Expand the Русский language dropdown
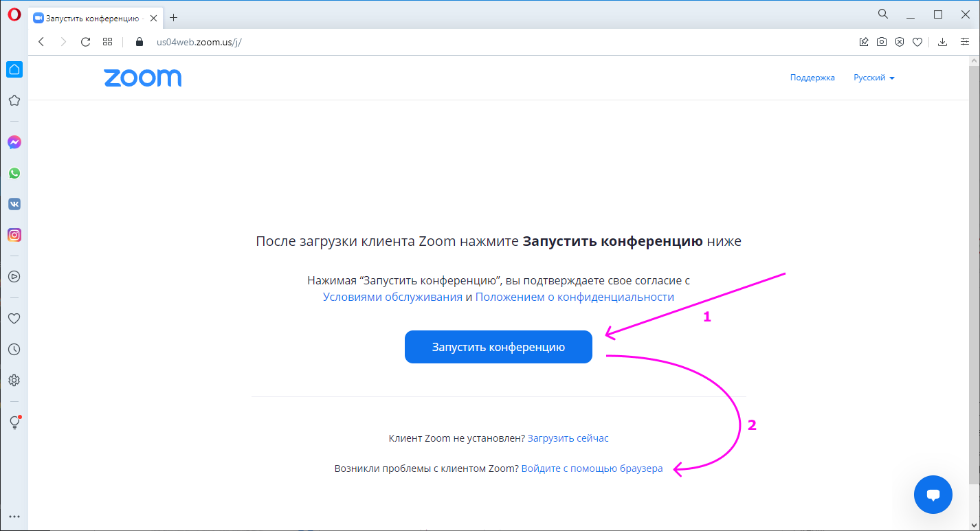The height and width of the screenshot is (531, 980). point(874,78)
